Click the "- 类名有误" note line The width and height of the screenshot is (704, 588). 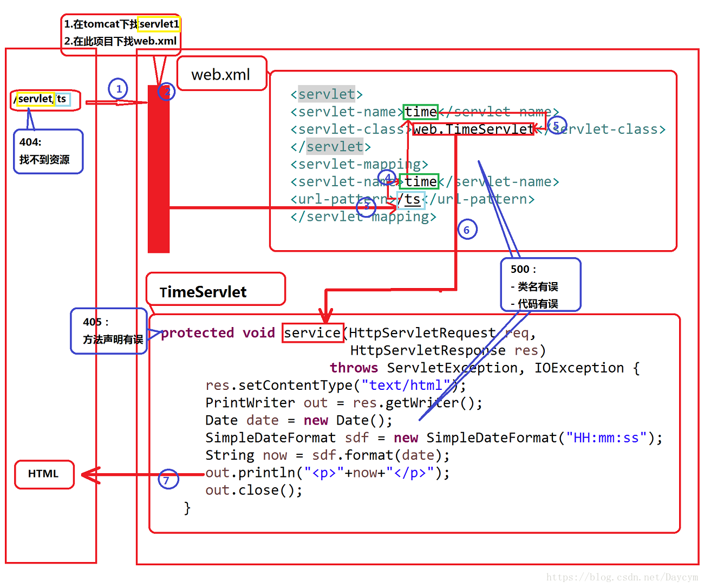pyautogui.click(x=534, y=286)
